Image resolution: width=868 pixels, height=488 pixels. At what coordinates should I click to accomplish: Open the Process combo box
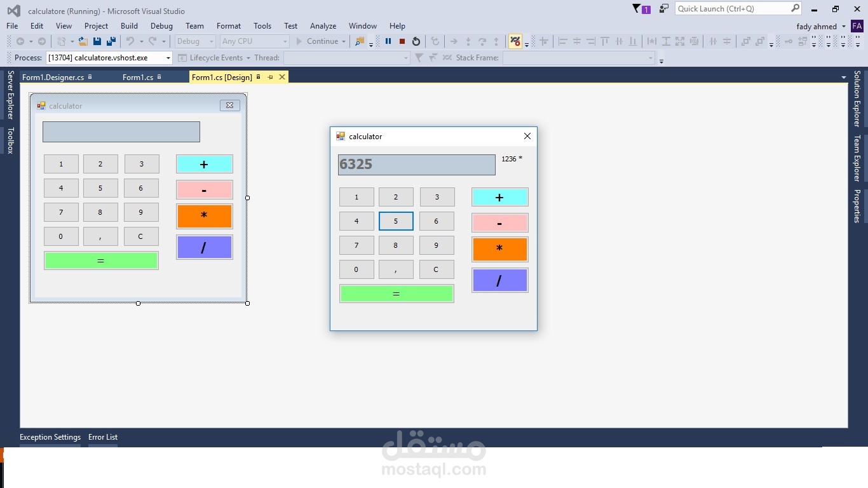109,58
